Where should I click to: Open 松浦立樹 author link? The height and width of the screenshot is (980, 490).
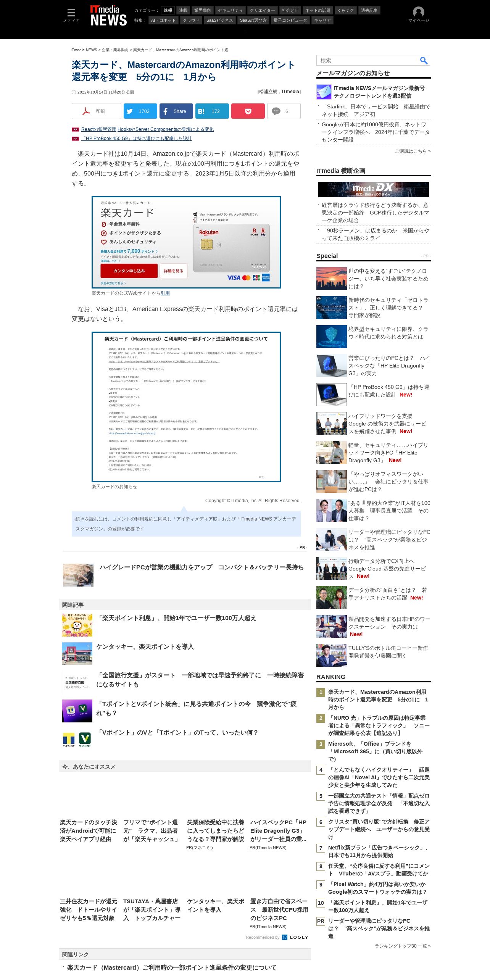click(268, 92)
